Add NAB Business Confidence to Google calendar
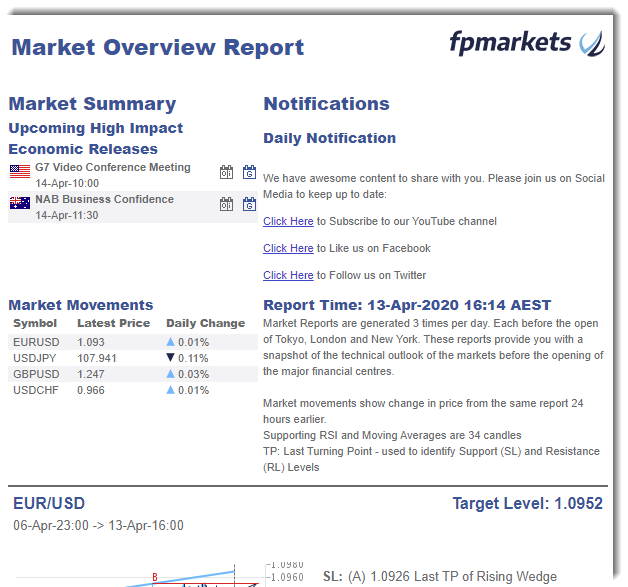Image resolution: width=628 pixels, height=587 pixels. pyautogui.click(x=249, y=204)
